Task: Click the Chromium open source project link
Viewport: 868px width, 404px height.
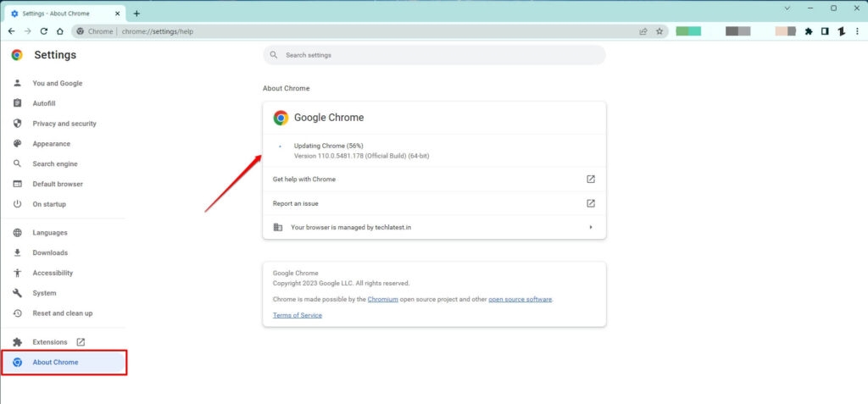Action: (383, 299)
